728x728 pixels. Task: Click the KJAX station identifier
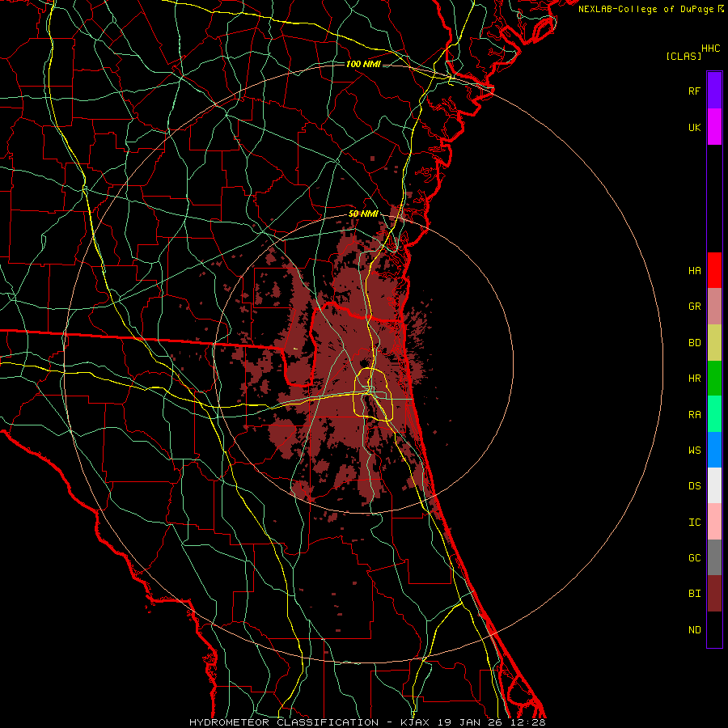click(417, 722)
